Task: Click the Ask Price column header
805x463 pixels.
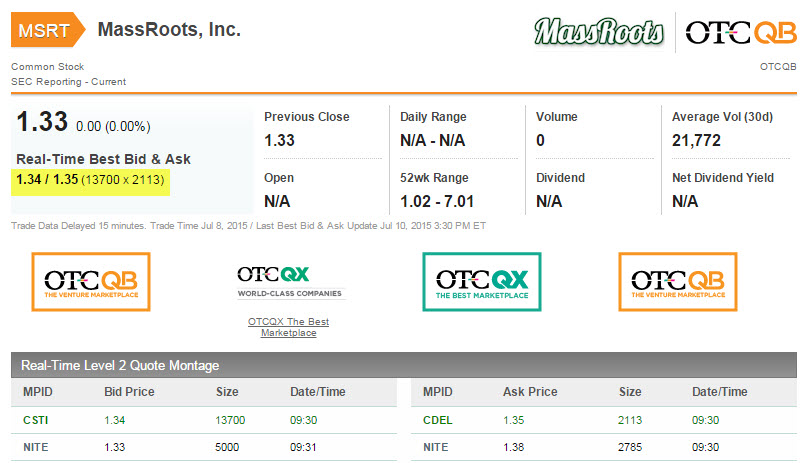Action: (529, 392)
